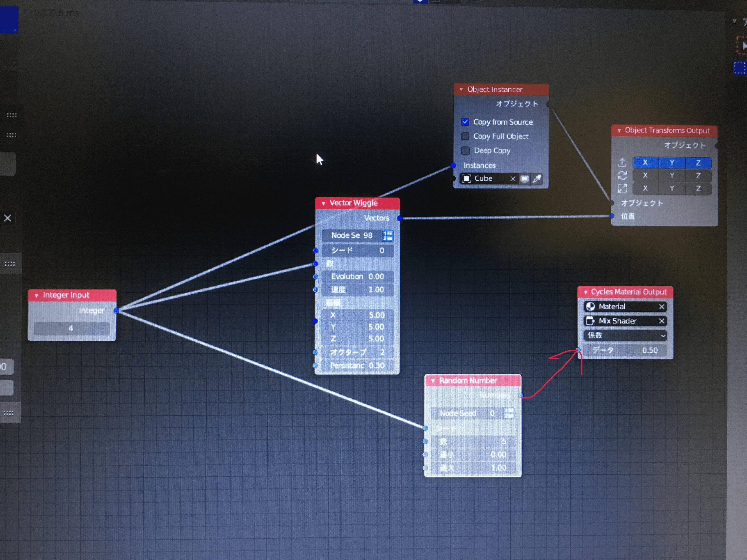The height and width of the screenshot is (560, 747).
Task: Toggle location Z in Object Transforms Output
Action: [698, 163]
